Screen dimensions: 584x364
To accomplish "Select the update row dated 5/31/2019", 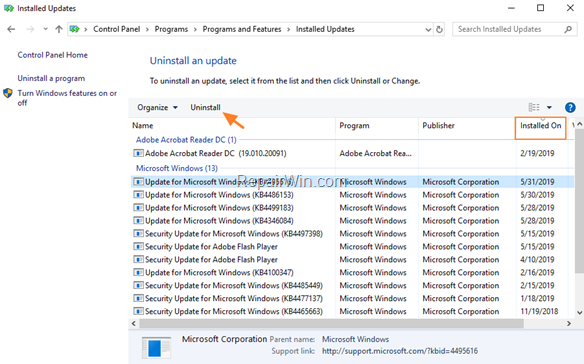I will click(352, 182).
